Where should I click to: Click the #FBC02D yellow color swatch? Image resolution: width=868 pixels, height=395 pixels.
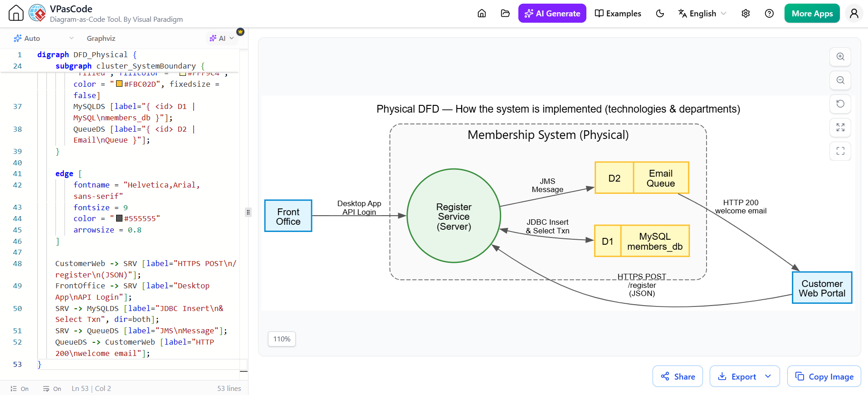[x=119, y=84]
